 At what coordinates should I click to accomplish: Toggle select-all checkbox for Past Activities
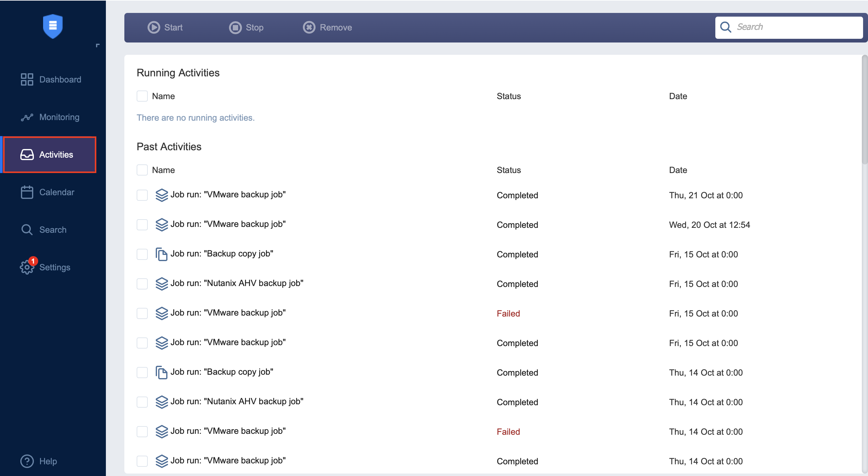[142, 170]
